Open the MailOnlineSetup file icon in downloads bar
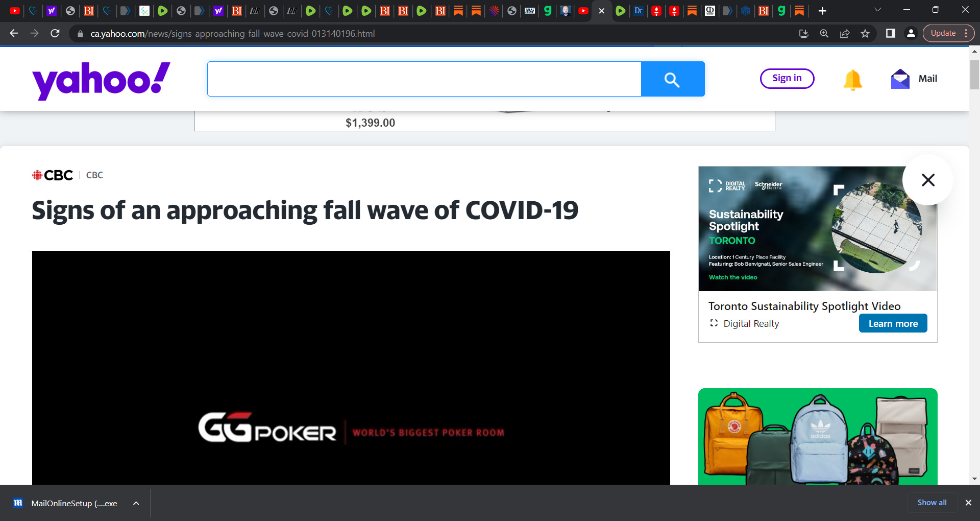The height and width of the screenshot is (521, 980). [x=18, y=503]
